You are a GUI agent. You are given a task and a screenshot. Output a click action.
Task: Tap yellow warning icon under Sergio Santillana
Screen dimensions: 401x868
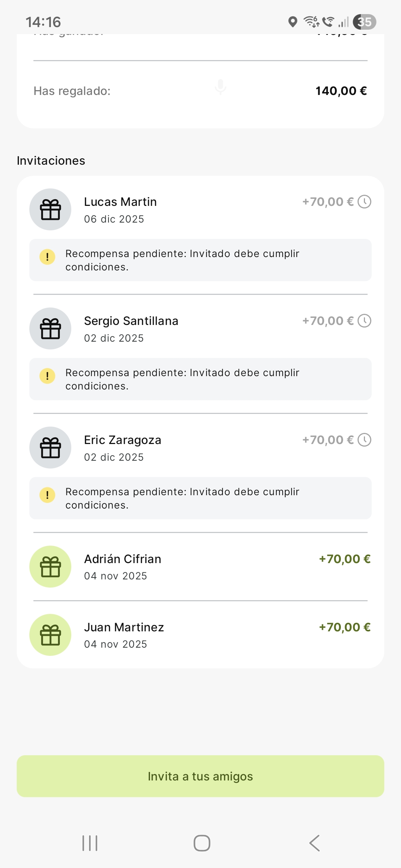click(48, 376)
